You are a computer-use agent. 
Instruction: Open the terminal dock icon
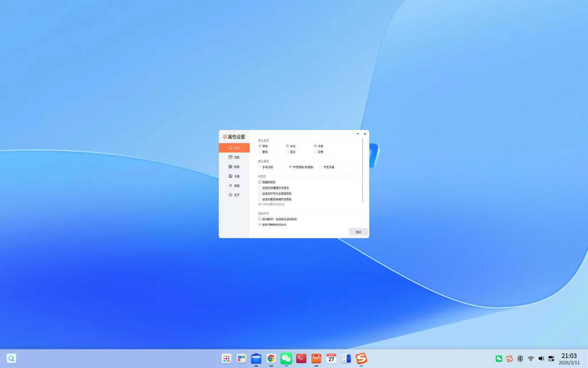301,359
